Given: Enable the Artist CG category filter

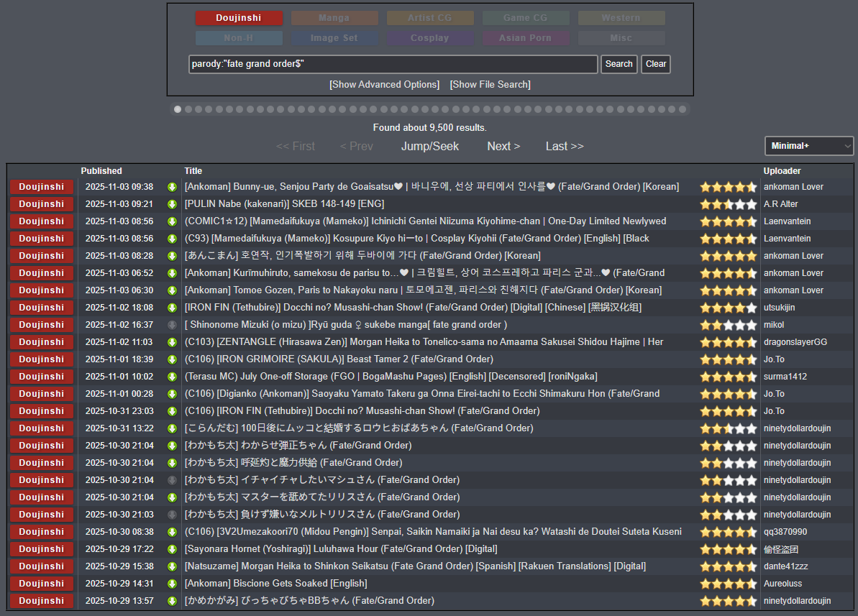Looking at the screenshot, I should (430, 18).
